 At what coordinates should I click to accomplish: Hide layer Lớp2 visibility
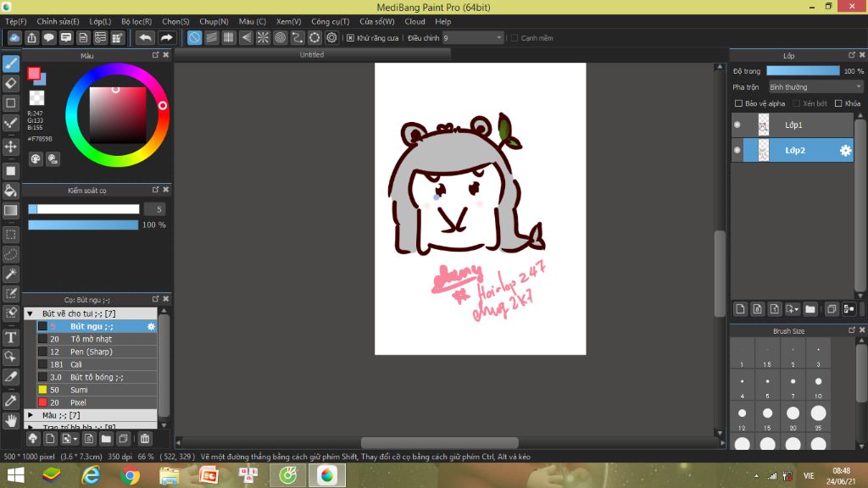pos(737,150)
